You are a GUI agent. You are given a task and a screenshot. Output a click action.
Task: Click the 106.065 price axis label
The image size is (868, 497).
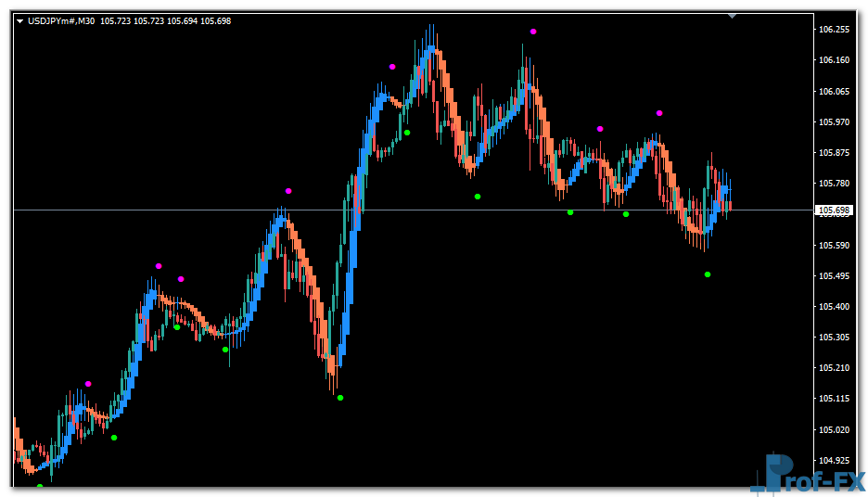(835, 92)
